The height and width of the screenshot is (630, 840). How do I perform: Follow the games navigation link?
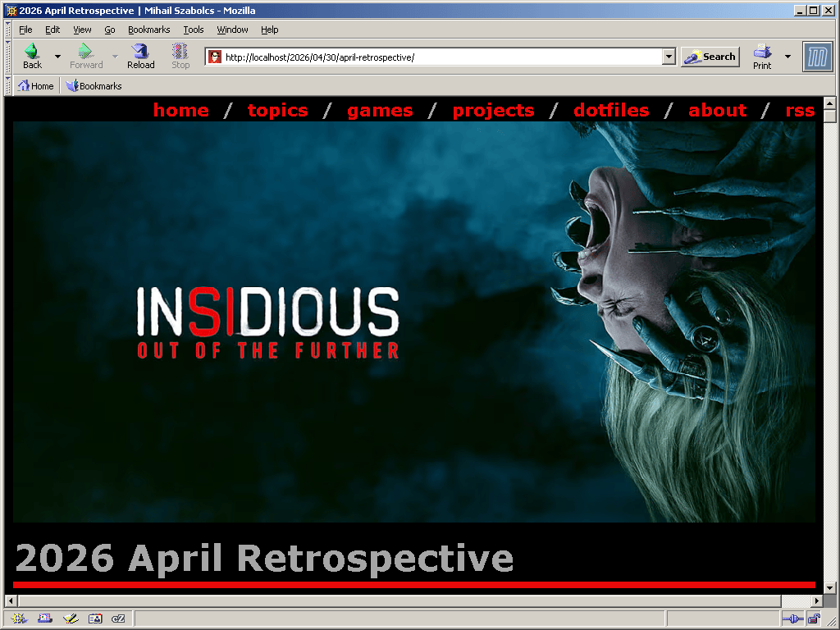(x=380, y=110)
